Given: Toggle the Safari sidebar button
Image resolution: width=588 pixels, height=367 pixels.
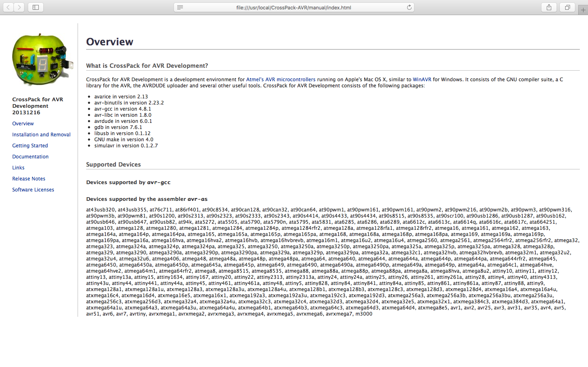Looking at the screenshot, I should coord(36,7).
